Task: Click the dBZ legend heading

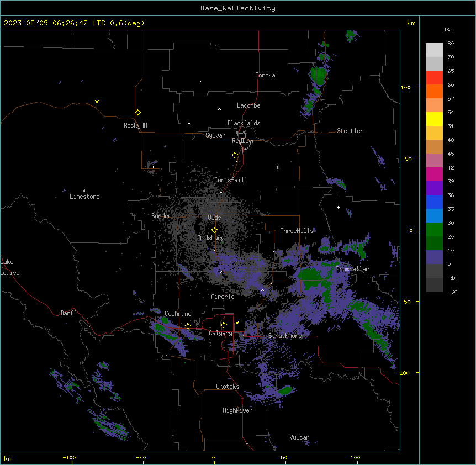Action: (x=447, y=29)
